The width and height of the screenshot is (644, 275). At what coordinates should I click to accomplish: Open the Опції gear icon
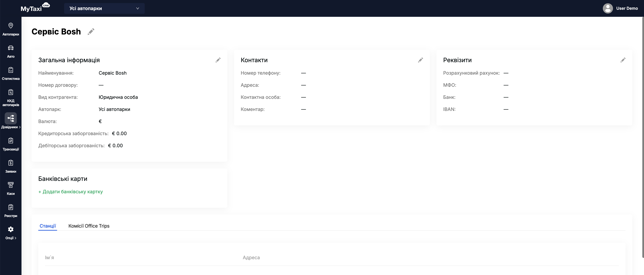11,229
